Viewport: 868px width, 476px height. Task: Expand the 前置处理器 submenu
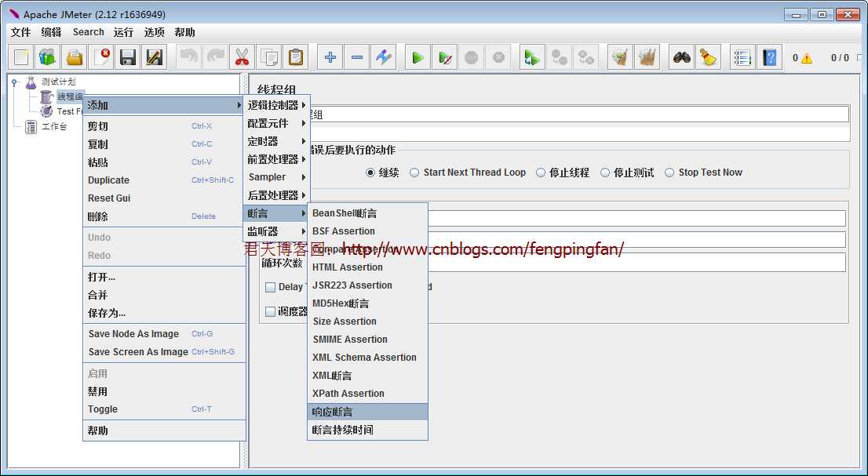tap(276, 159)
